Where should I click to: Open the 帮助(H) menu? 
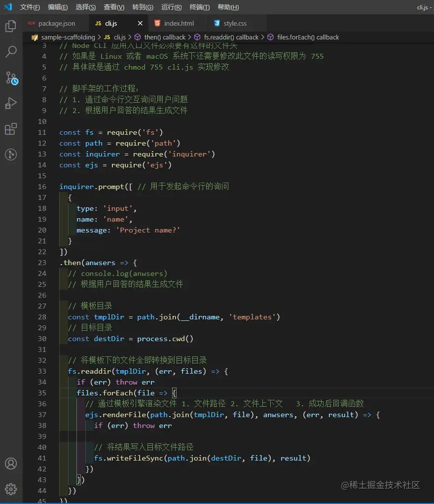228,7
